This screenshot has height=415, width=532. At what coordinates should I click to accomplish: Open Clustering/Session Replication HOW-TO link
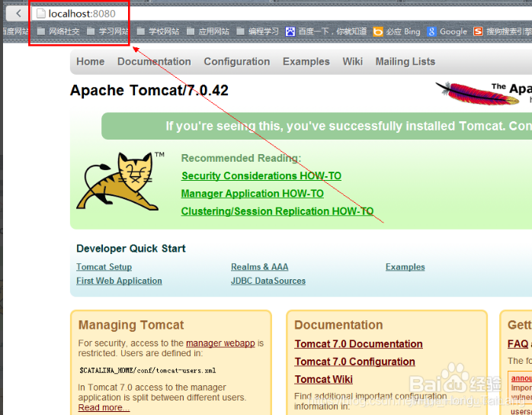tap(277, 211)
